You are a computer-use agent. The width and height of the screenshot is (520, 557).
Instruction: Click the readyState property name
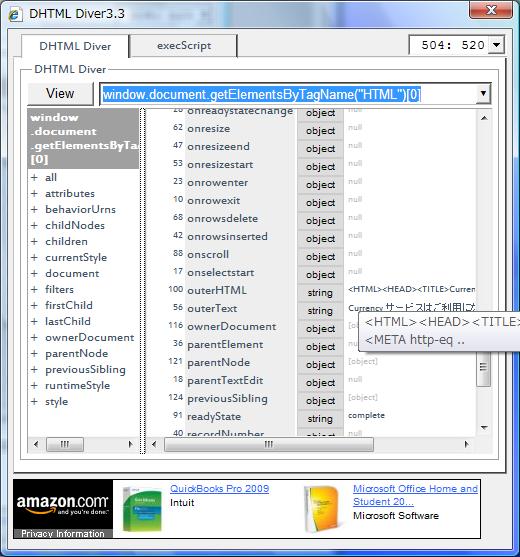tap(214, 416)
